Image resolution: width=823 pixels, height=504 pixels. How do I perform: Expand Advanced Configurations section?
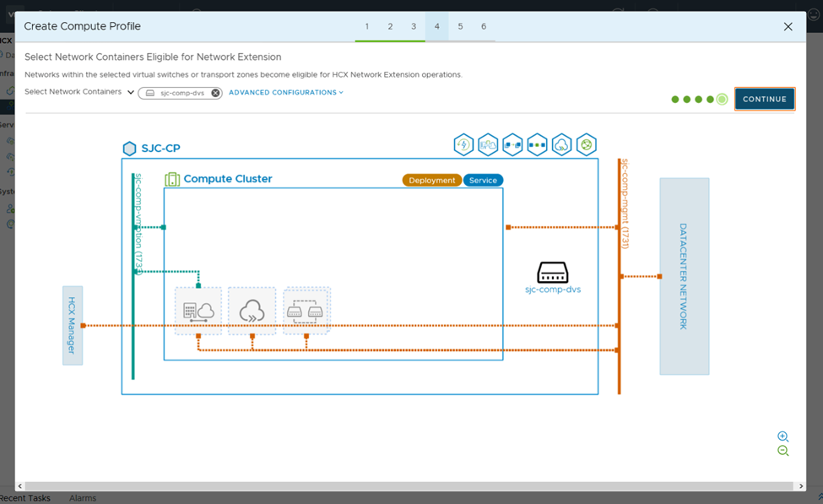pos(285,92)
